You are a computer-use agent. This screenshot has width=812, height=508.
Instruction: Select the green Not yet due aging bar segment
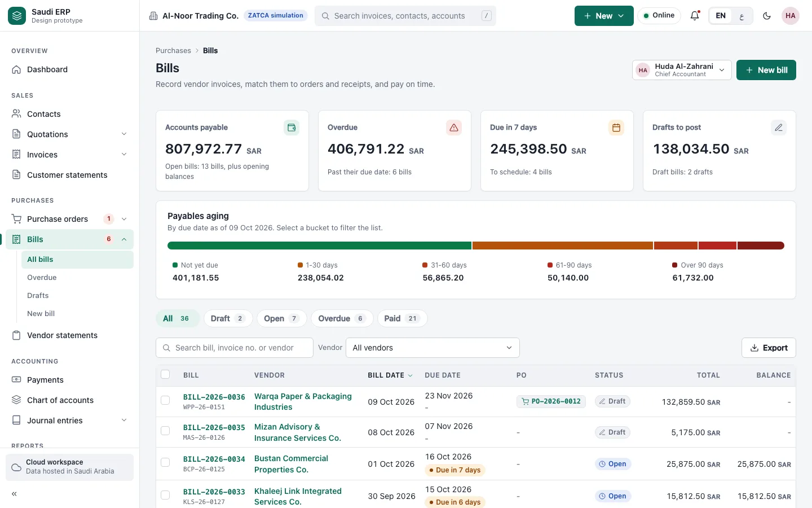tap(319, 246)
